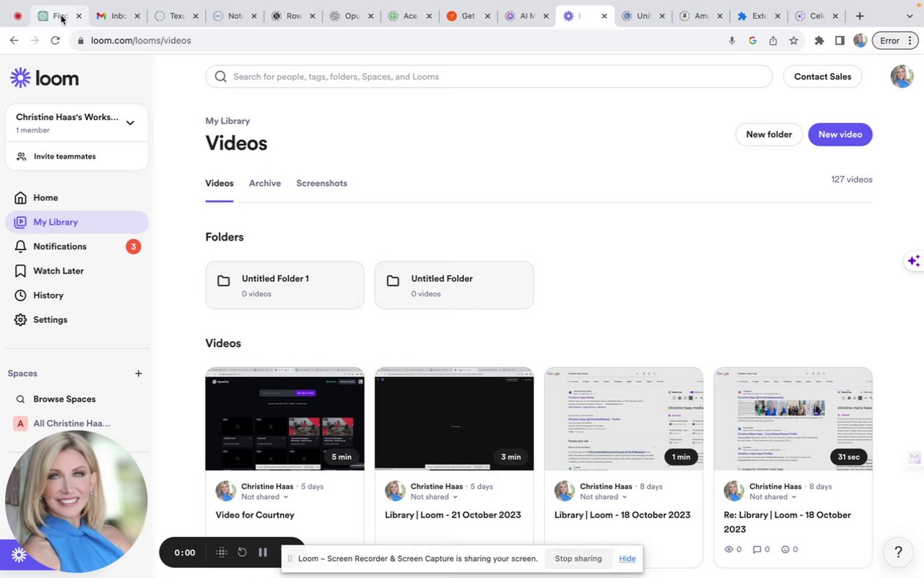Select My Library in the sidebar

[x=77, y=222]
